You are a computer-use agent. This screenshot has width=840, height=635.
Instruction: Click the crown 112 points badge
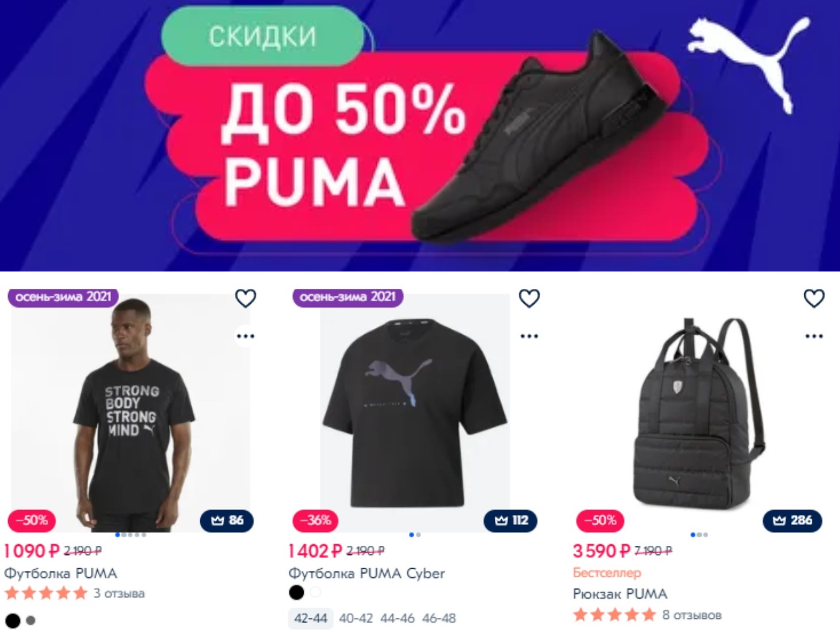(x=511, y=521)
